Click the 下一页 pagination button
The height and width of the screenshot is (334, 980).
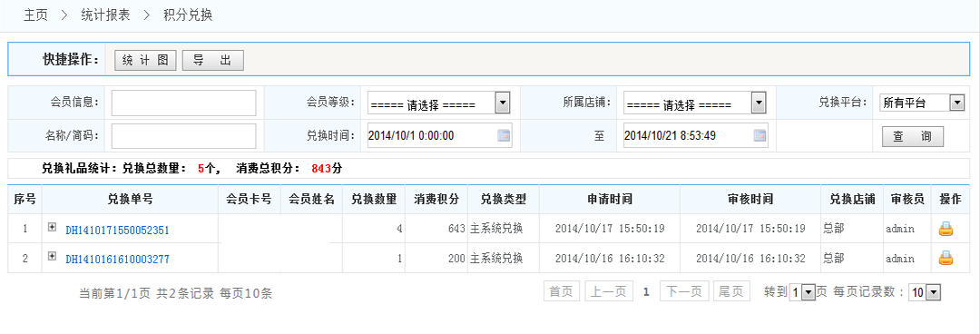pyautogui.click(x=684, y=290)
